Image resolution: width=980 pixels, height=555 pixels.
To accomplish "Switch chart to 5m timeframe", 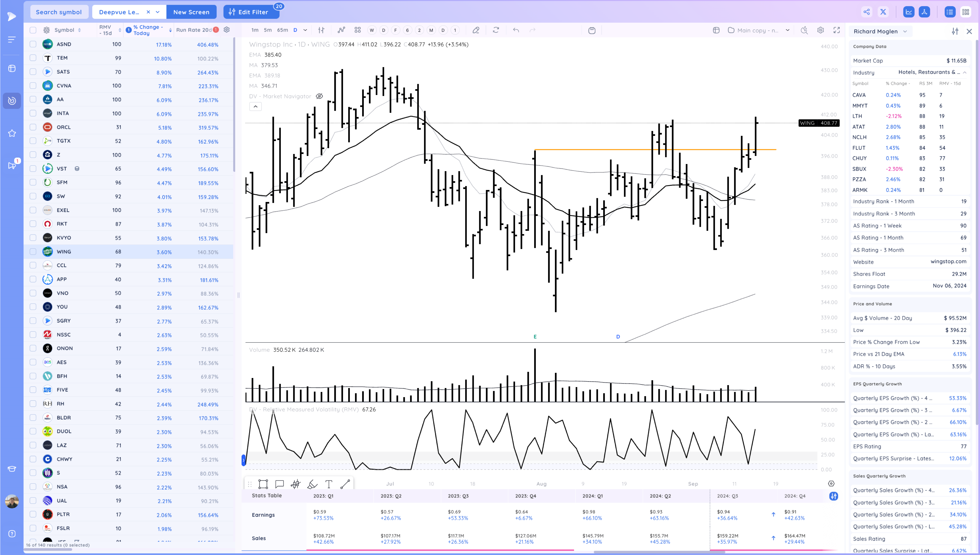I will (x=268, y=30).
